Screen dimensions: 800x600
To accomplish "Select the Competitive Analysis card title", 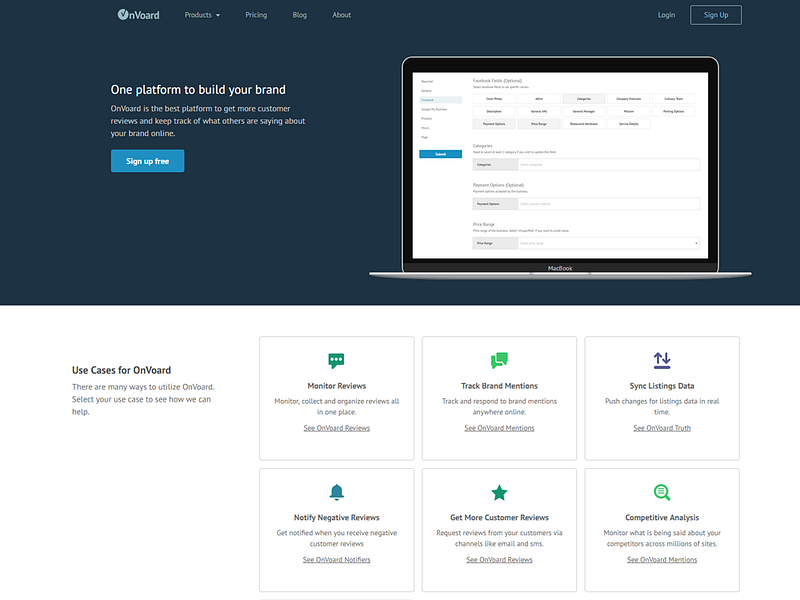I will coord(662,517).
